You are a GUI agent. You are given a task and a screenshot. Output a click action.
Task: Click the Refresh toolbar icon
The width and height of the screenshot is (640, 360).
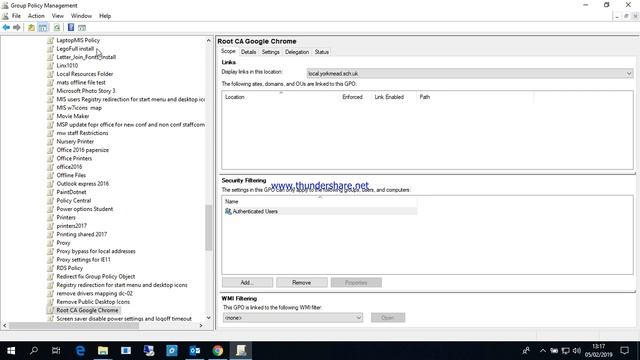[57, 27]
